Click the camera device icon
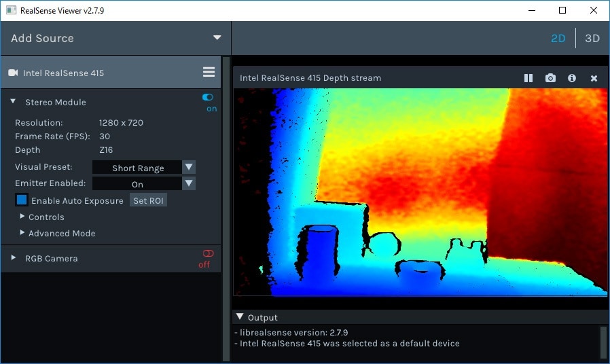 coord(13,73)
